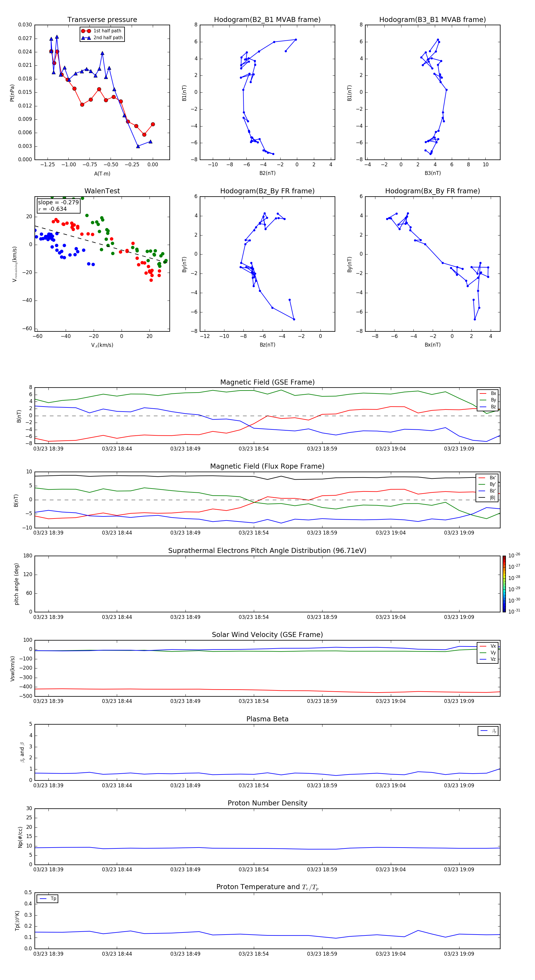
Task: Click the 'Bz(nT)' x-axis label
Action: coord(267,345)
